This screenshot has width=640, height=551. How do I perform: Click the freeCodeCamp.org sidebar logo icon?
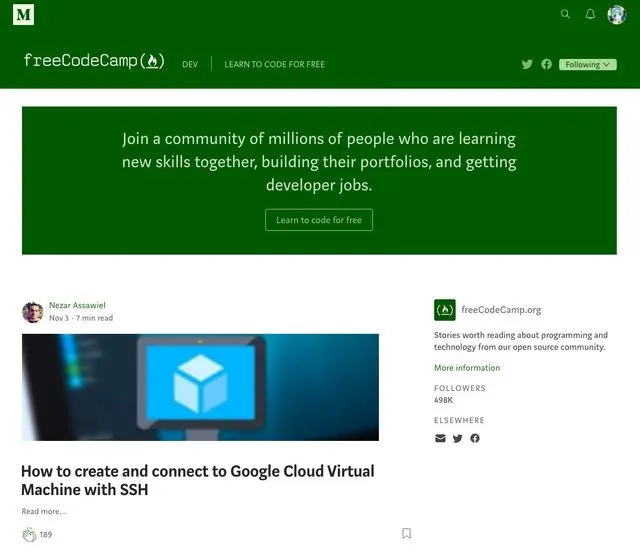pos(444,310)
